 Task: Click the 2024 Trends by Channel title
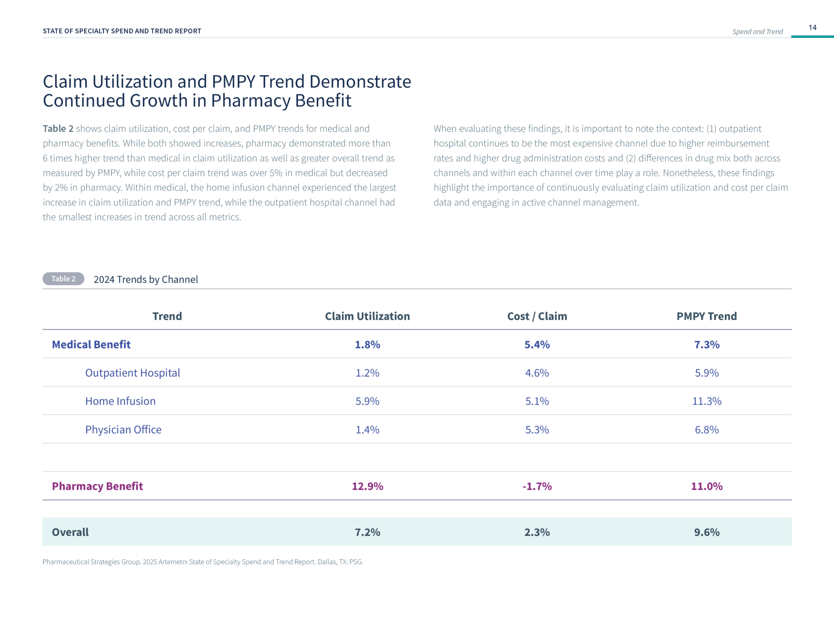pos(146,279)
